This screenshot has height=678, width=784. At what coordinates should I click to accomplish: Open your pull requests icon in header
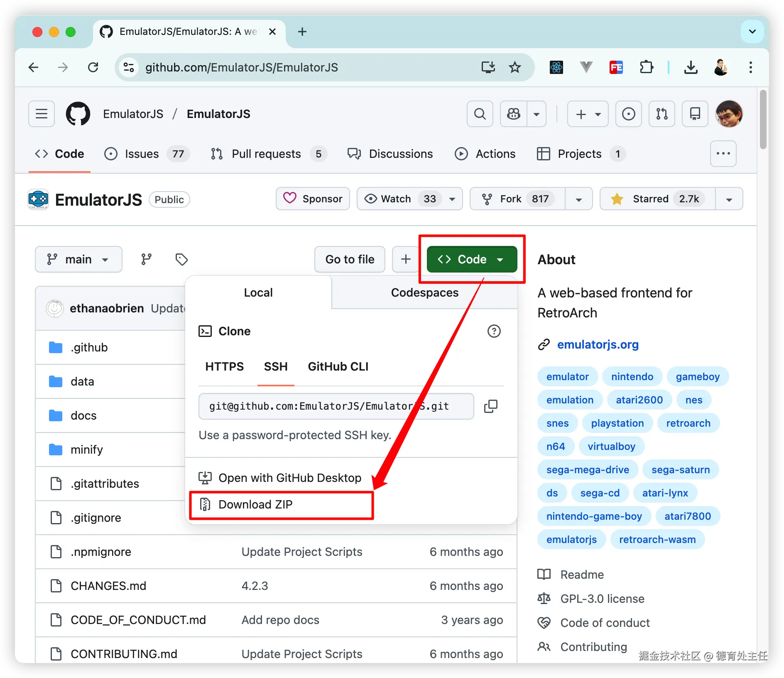pos(662,114)
